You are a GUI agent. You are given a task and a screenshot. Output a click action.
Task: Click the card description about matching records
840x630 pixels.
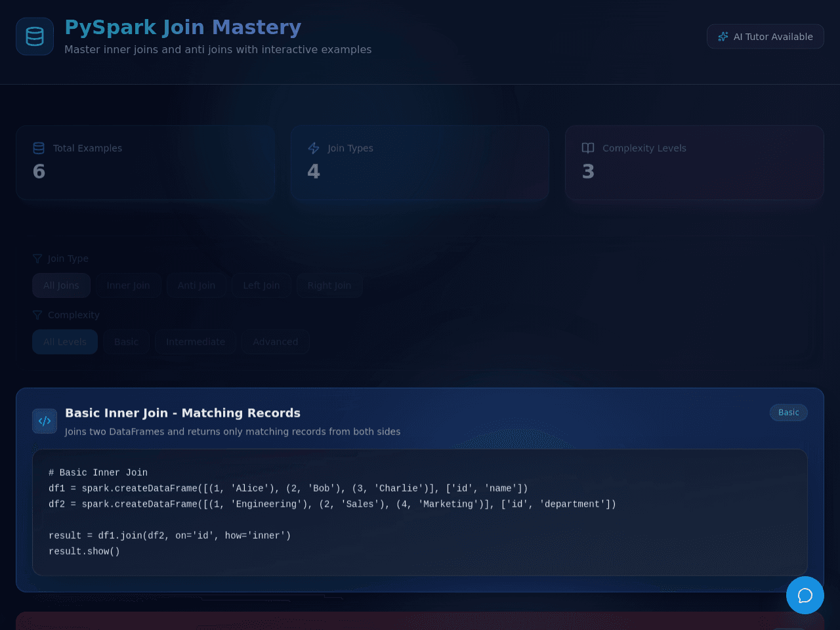click(x=232, y=432)
